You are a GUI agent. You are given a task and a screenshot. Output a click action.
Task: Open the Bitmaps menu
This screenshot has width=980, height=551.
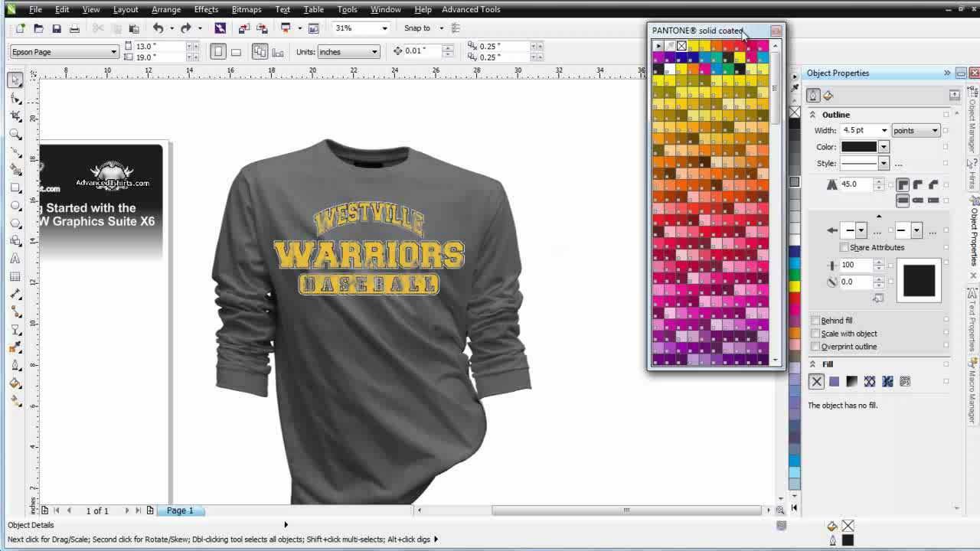[x=247, y=9]
